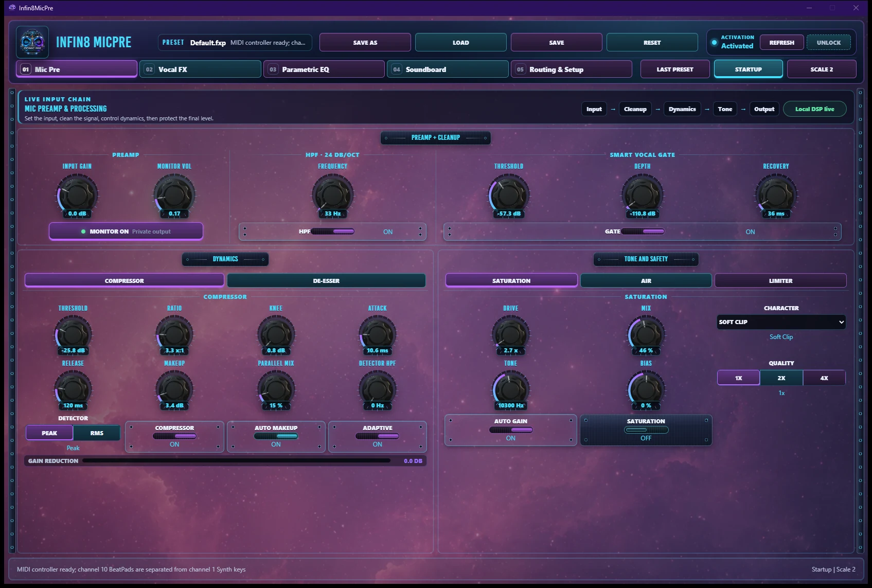Toggle the Monitor On private output button
This screenshot has width=872, height=588.
[x=126, y=231]
